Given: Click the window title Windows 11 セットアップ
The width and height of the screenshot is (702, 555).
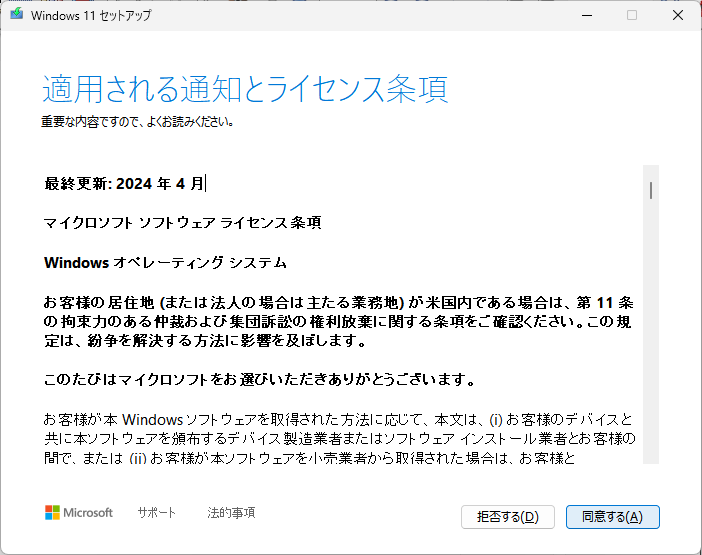Looking at the screenshot, I should pos(91,15).
